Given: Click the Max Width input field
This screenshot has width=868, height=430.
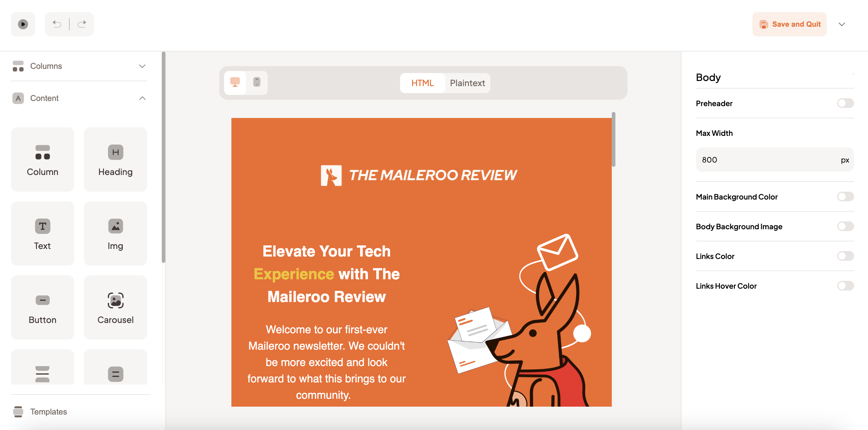Looking at the screenshot, I should (x=774, y=160).
